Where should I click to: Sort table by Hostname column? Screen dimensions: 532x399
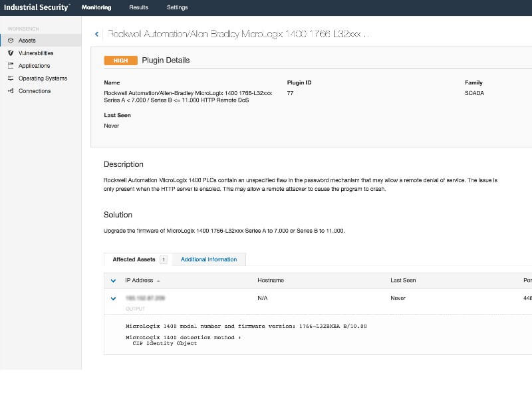click(x=270, y=281)
